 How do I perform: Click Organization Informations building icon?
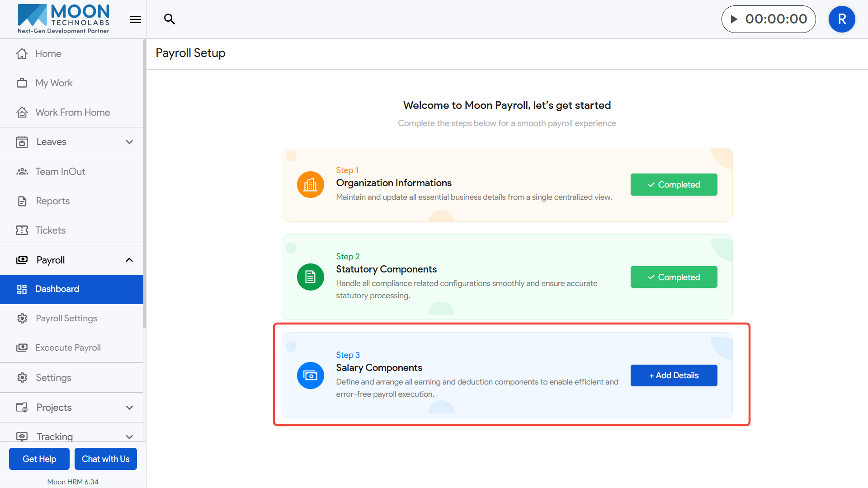click(310, 184)
